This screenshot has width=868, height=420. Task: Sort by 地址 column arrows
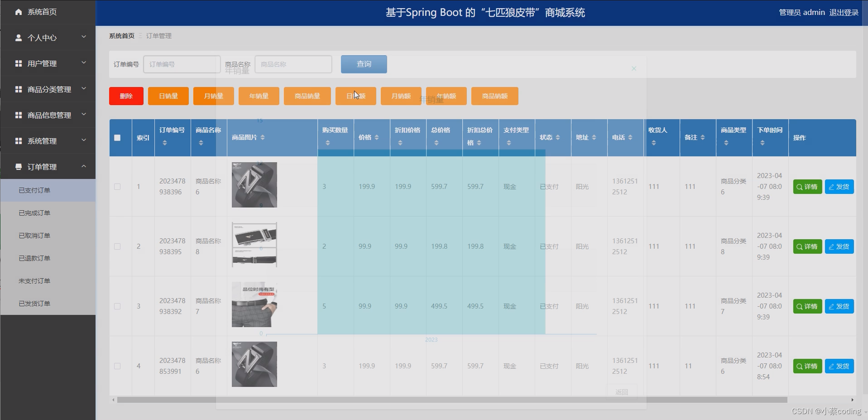click(594, 137)
